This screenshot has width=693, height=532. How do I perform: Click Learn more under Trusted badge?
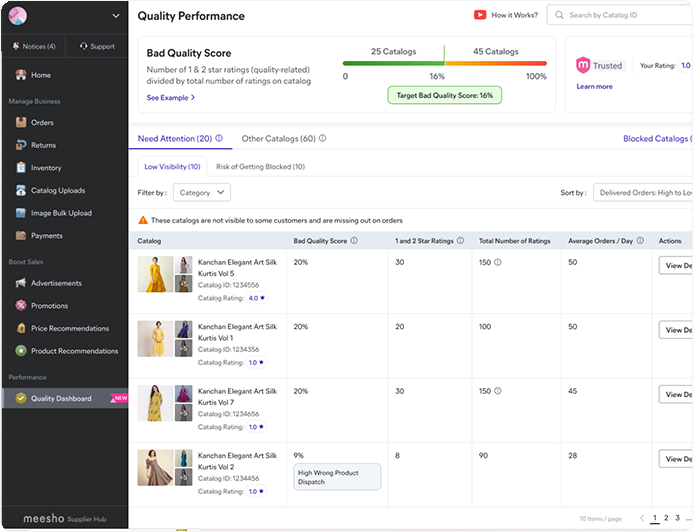click(594, 87)
